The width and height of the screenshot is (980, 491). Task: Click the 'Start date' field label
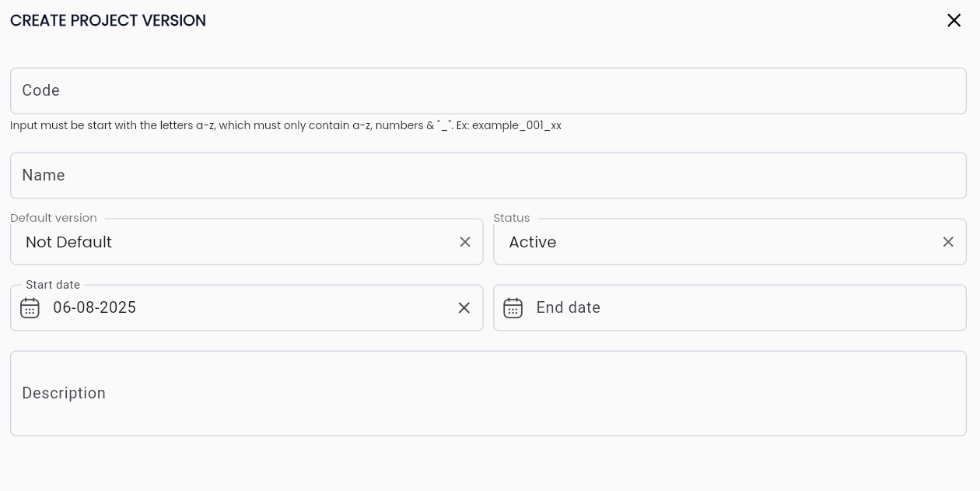click(x=53, y=285)
